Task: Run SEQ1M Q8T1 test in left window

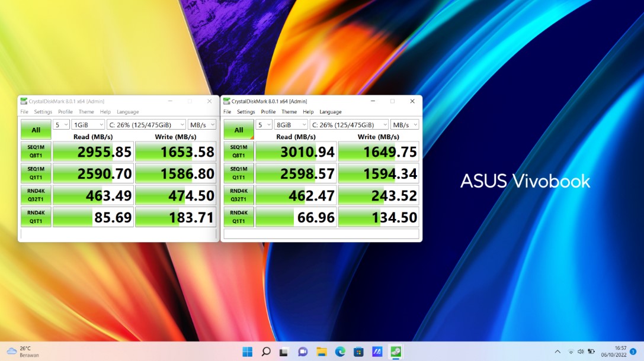Action: 36,152
